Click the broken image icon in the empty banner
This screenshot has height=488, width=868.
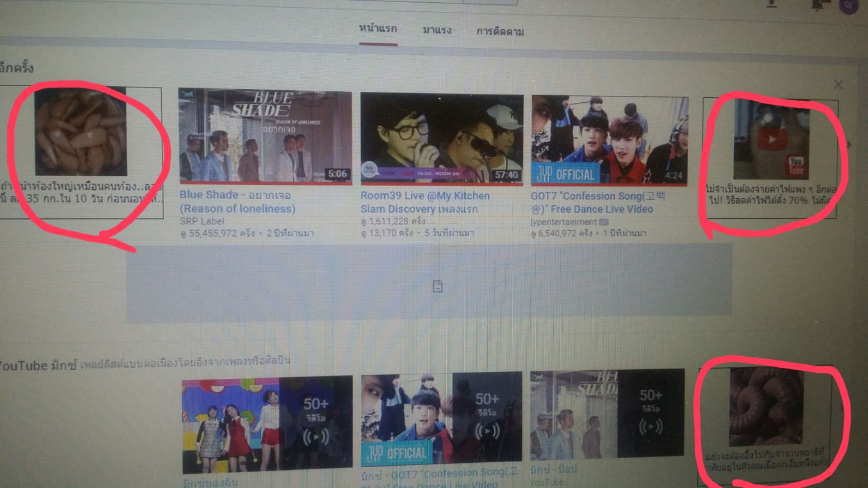[x=437, y=286]
